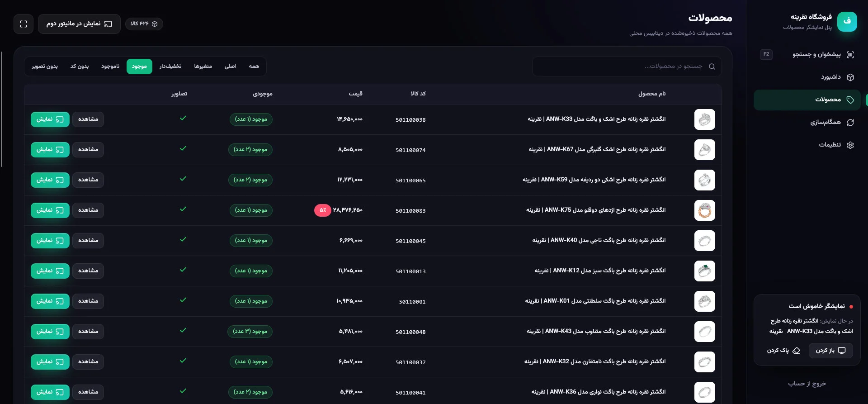Click نمایش button for ANW-K43 ring

[x=50, y=332]
